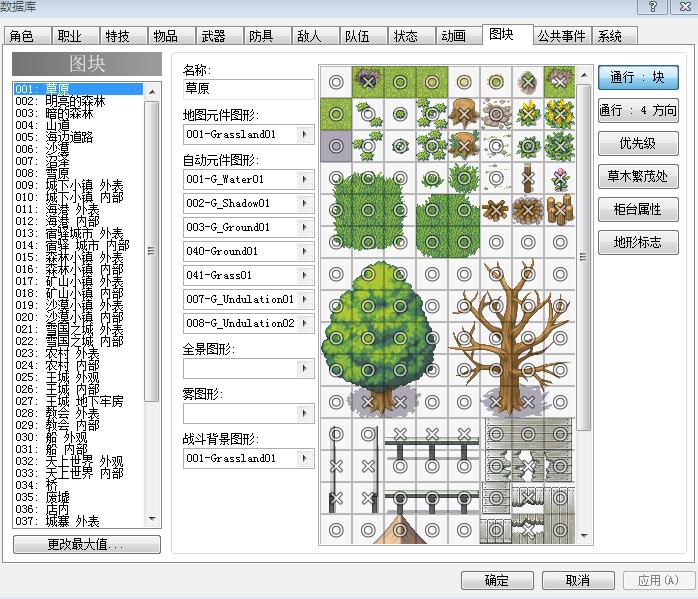Select tileset 037: 城寨 外表
698x599 pixels.
pyautogui.click(x=78, y=521)
